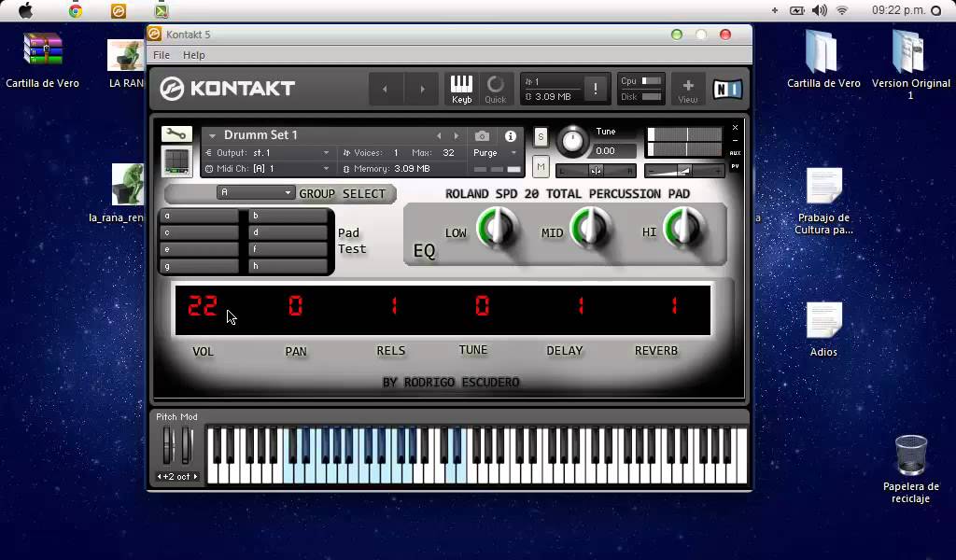Click the TUNE value in the red display
Screen dimensions: 956x560
(x=483, y=305)
